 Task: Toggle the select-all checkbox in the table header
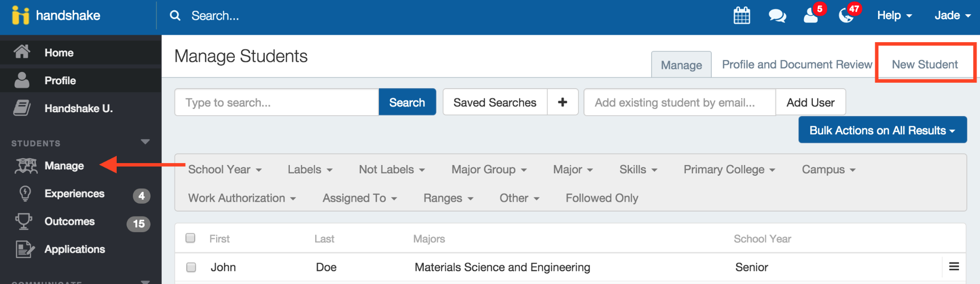click(x=190, y=237)
